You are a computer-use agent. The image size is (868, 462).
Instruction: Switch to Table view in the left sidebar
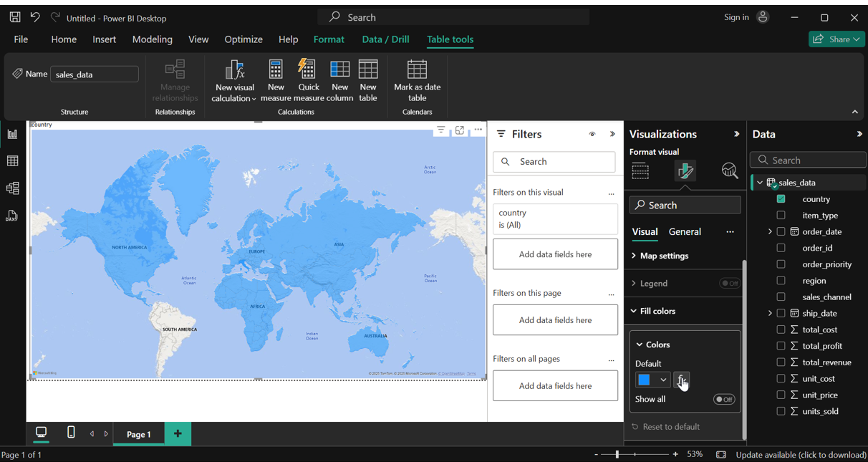(x=12, y=160)
